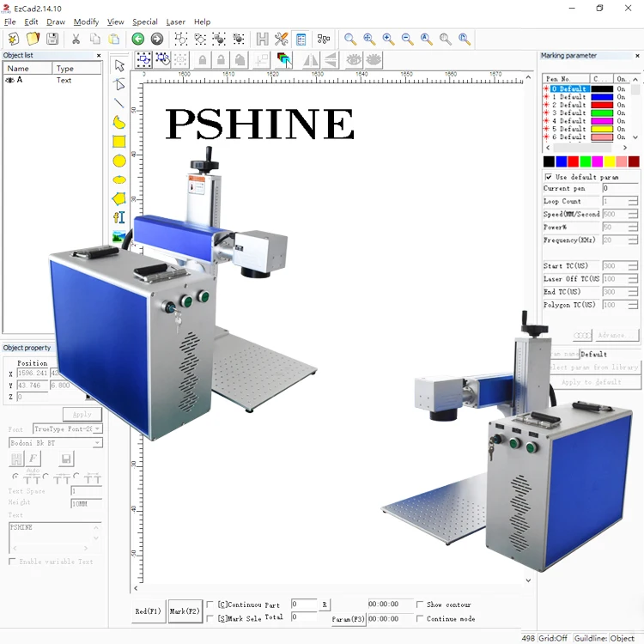Screen dimensions: 644x644
Task: Open the Laser menu
Action: pos(175,21)
